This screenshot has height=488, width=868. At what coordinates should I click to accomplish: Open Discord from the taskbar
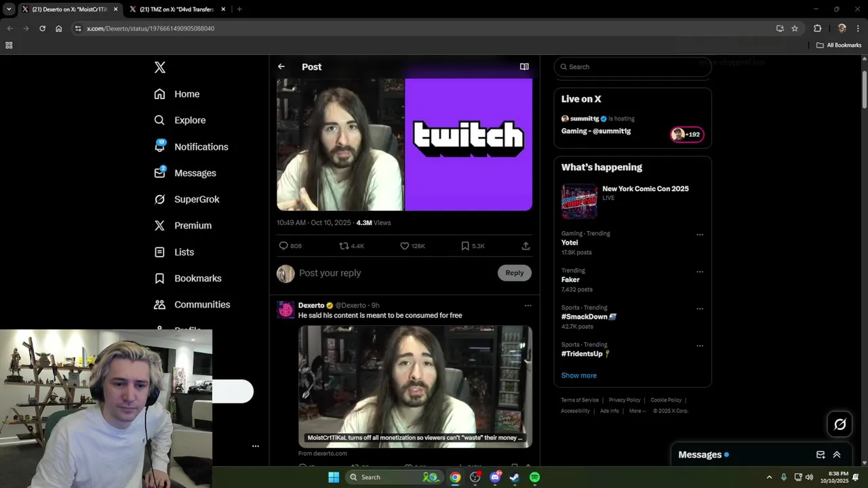click(495, 477)
